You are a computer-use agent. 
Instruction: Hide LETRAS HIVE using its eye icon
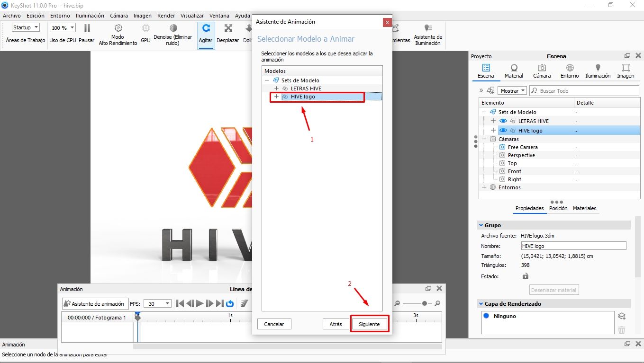click(503, 121)
